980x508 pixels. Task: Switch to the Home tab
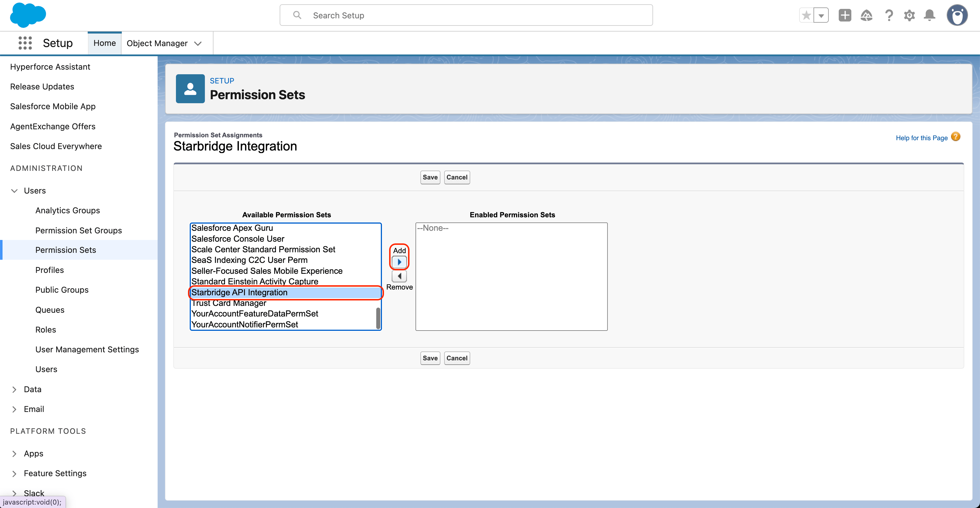tap(105, 43)
